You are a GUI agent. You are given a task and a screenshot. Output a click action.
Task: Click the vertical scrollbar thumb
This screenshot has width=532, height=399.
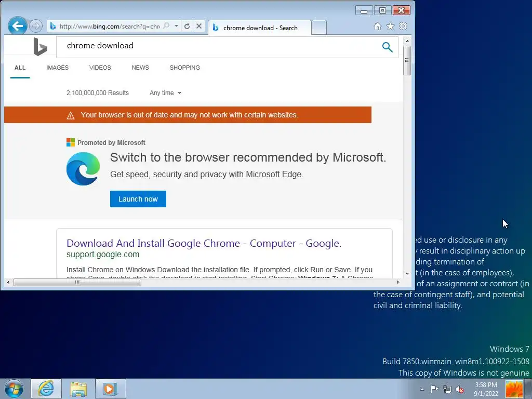click(x=407, y=60)
